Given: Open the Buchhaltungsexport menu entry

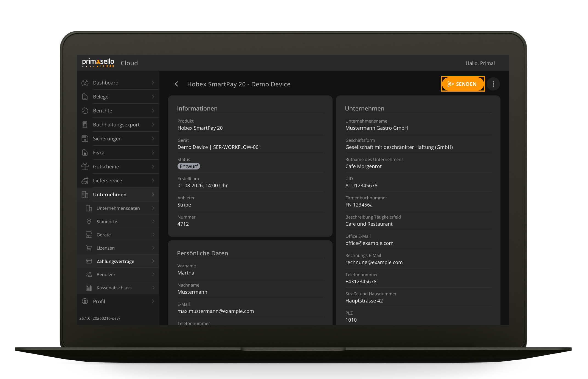Looking at the screenshot, I should click(118, 125).
